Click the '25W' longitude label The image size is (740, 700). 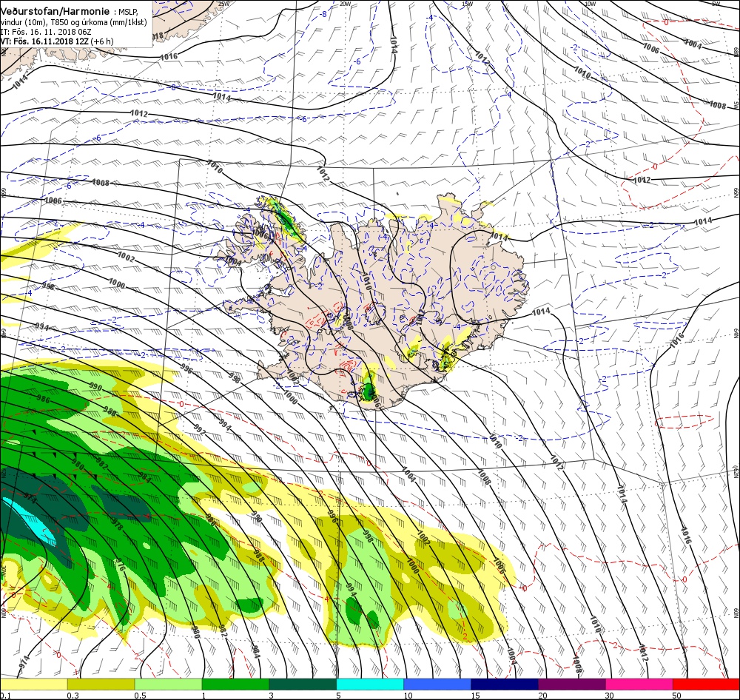pos(223,4)
